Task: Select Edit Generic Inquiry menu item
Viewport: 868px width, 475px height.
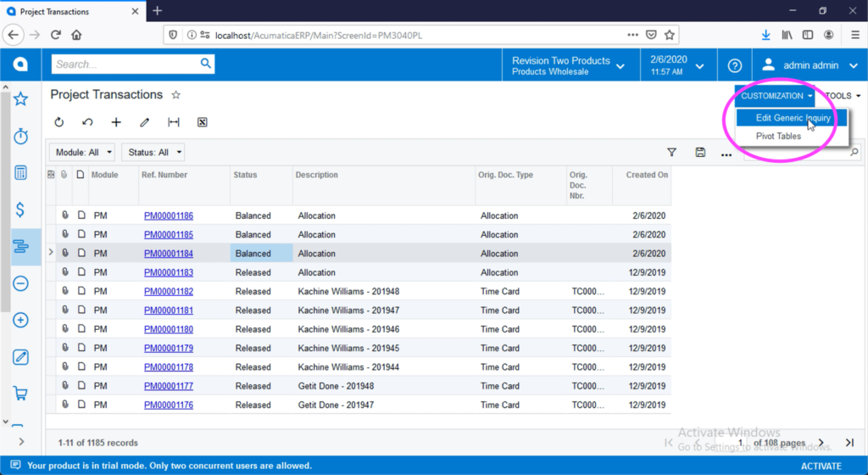Action: (x=792, y=118)
